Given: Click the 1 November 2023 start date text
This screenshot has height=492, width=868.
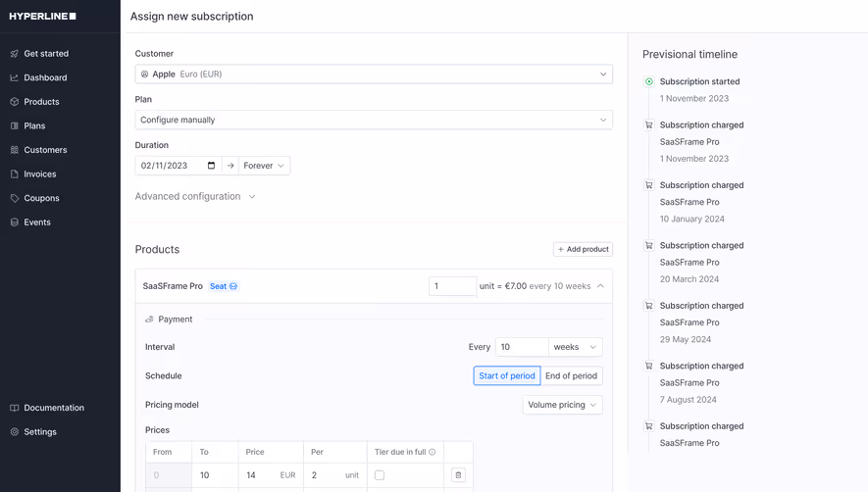Looking at the screenshot, I should (x=694, y=99).
